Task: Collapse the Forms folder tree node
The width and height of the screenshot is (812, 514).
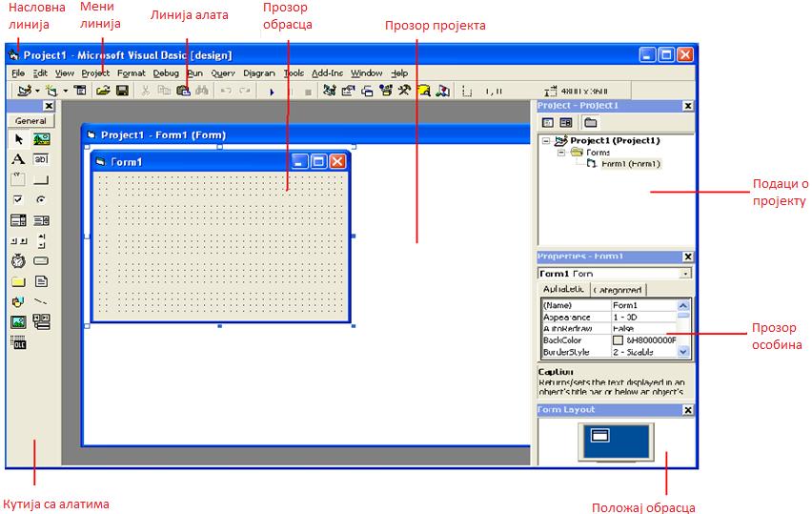Action: coord(560,153)
